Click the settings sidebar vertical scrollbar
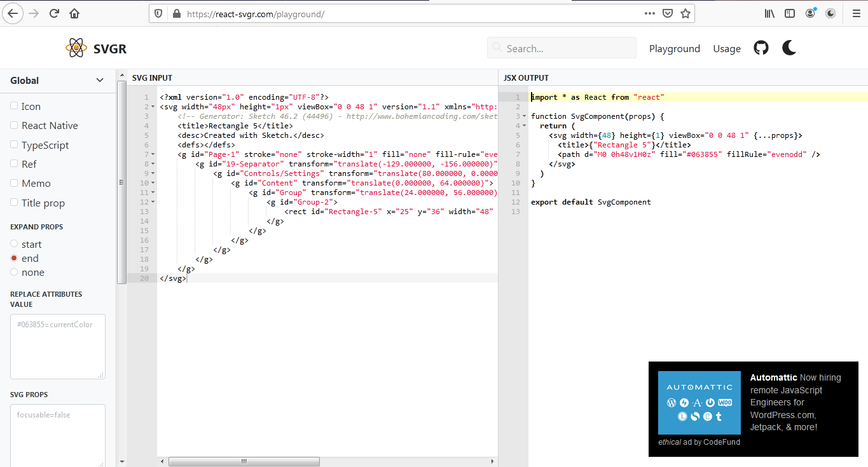Viewport: 868px width, 467px height. tap(121, 182)
